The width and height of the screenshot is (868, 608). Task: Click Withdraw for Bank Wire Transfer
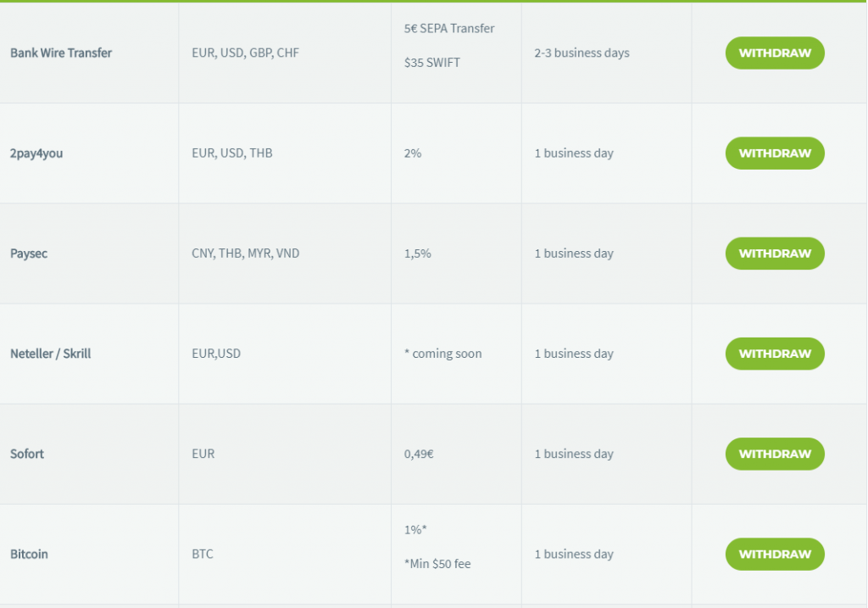coord(775,53)
